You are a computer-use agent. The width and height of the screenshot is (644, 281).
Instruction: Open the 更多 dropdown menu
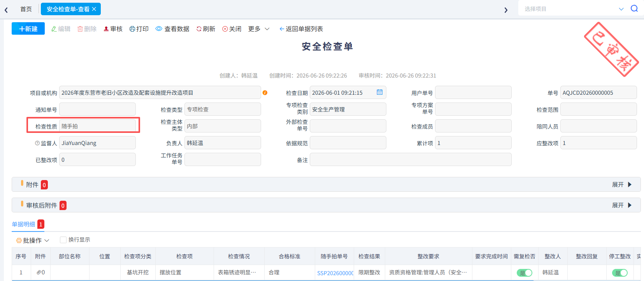coord(259,29)
